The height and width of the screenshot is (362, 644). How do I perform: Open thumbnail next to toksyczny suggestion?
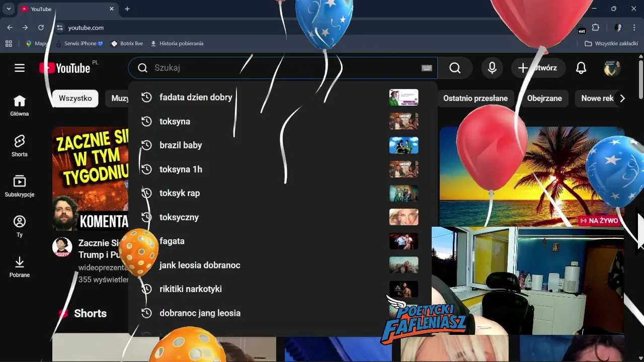[x=404, y=217]
